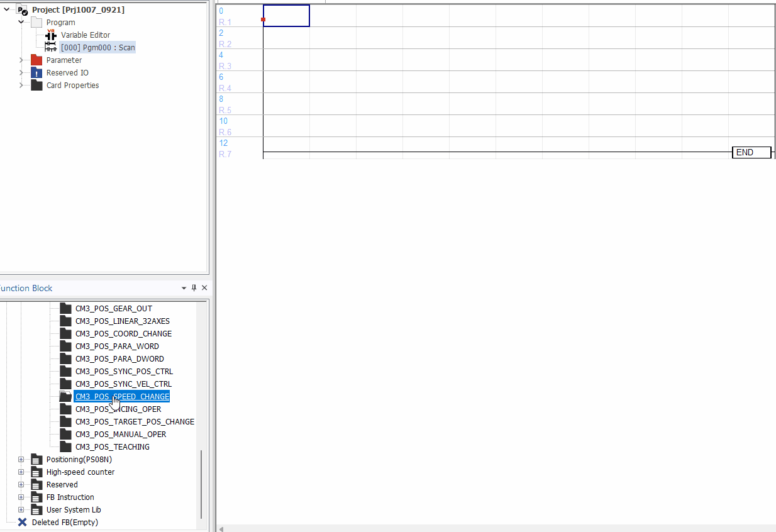This screenshot has height=532, width=776.
Task: Select [000] Pgm000 : Scan program
Action: pyautogui.click(x=97, y=48)
